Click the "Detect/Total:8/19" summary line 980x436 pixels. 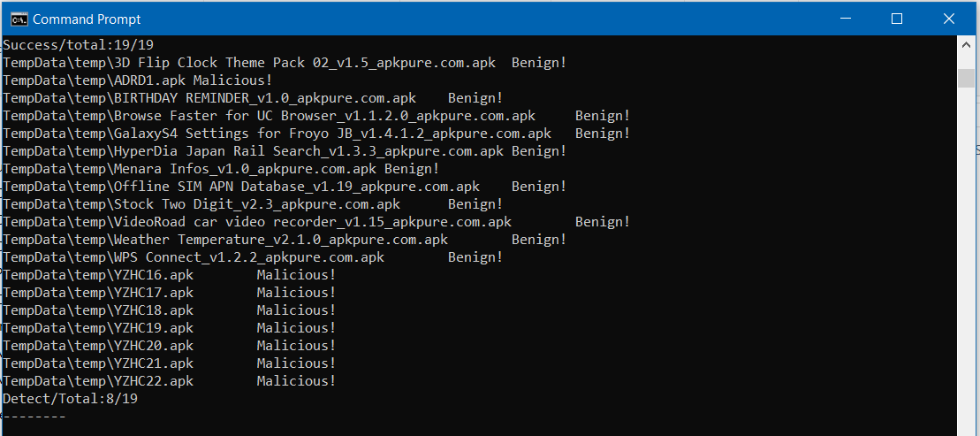tap(71, 398)
